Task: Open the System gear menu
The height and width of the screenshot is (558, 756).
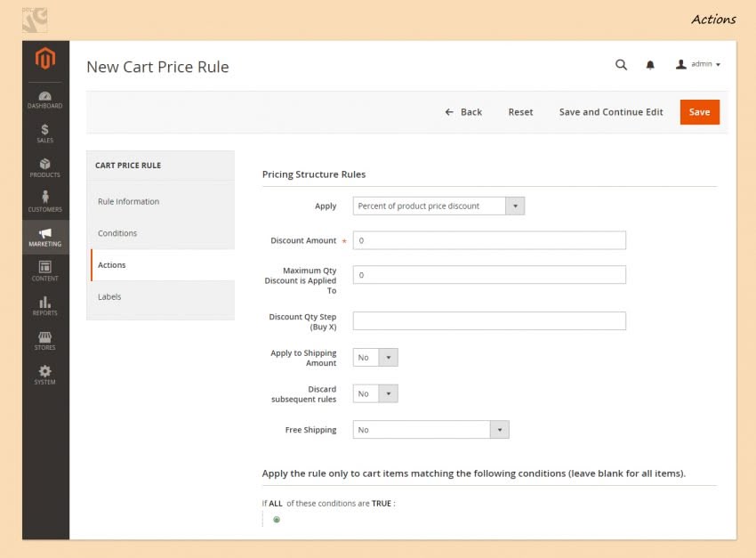Action: click(x=44, y=375)
